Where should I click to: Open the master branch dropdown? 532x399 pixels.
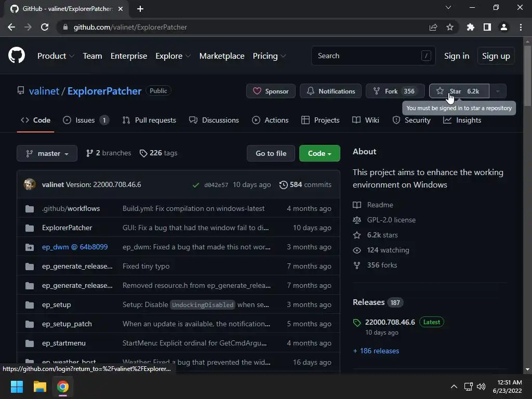47,153
